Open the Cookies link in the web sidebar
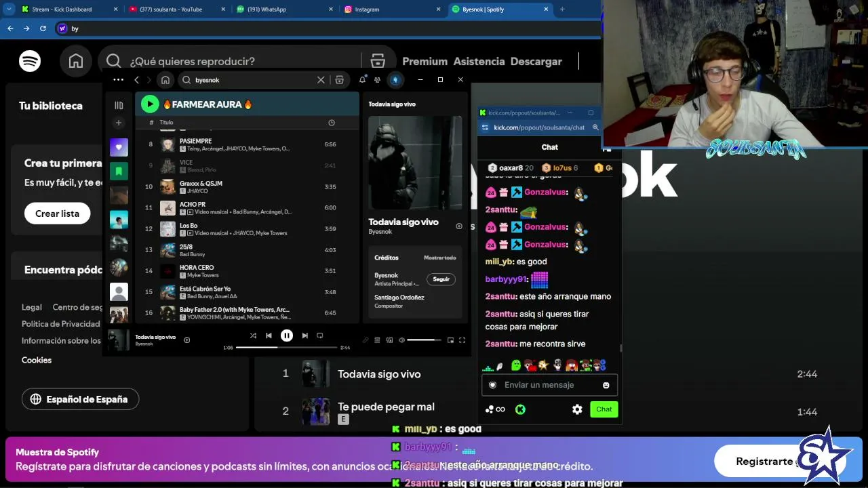The width and height of the screenshot is (868, 488). [37, 360]
